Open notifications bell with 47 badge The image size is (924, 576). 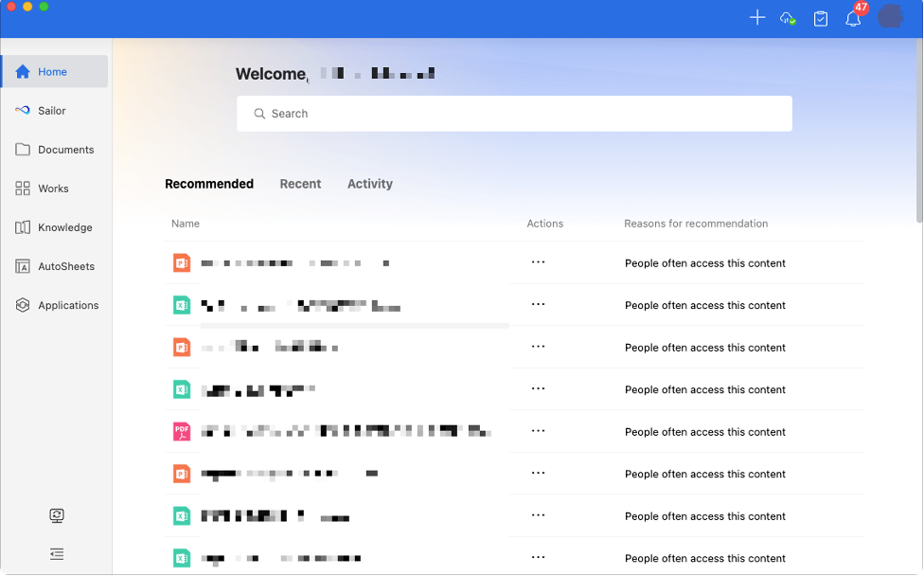point(854,18)
